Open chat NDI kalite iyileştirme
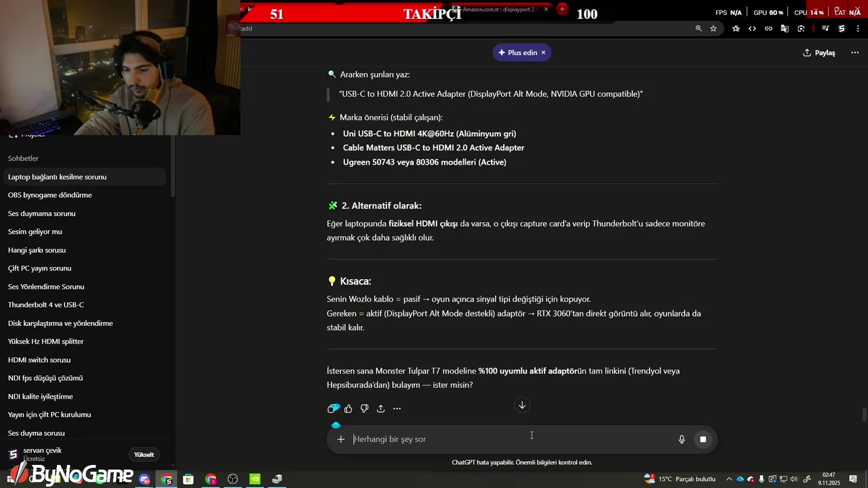The width and height of the screenshot is (868, 488). pyautogui.click(x=84, y=396)
